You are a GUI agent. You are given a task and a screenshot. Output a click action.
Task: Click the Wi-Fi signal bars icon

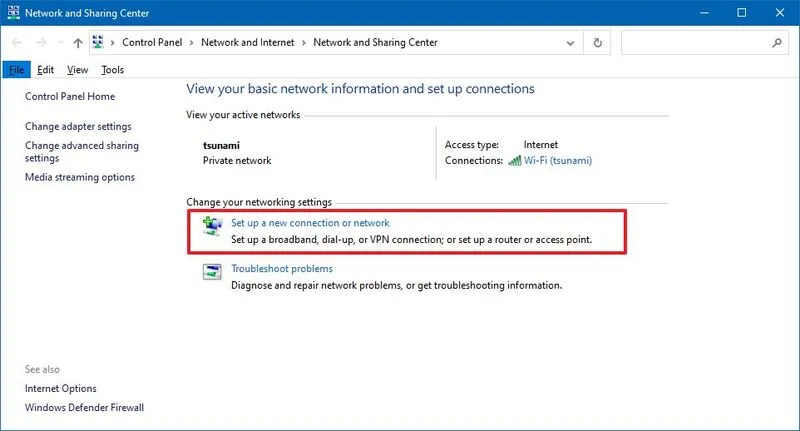pyautogui.click(x=514, y=161)
